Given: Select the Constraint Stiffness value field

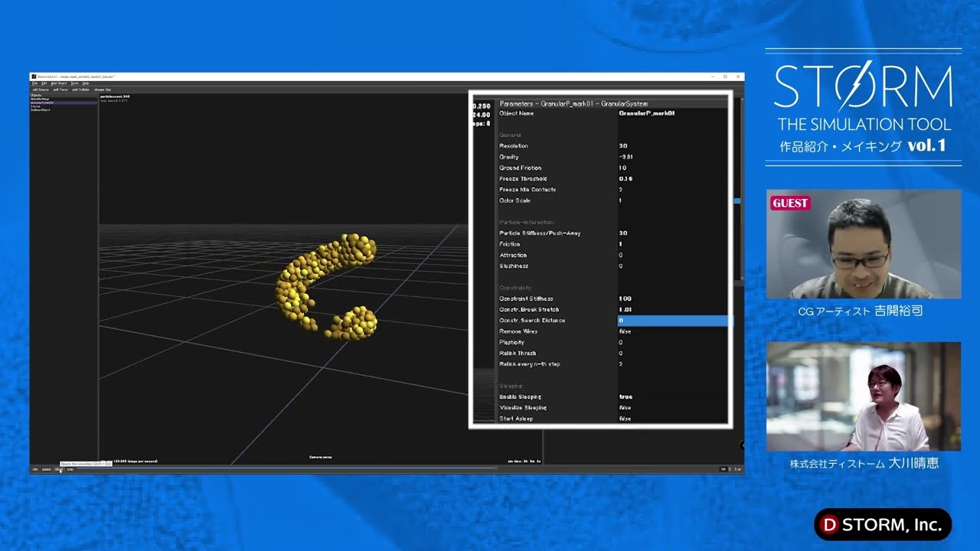Looking at the screenshot, I should pos(674,298).
